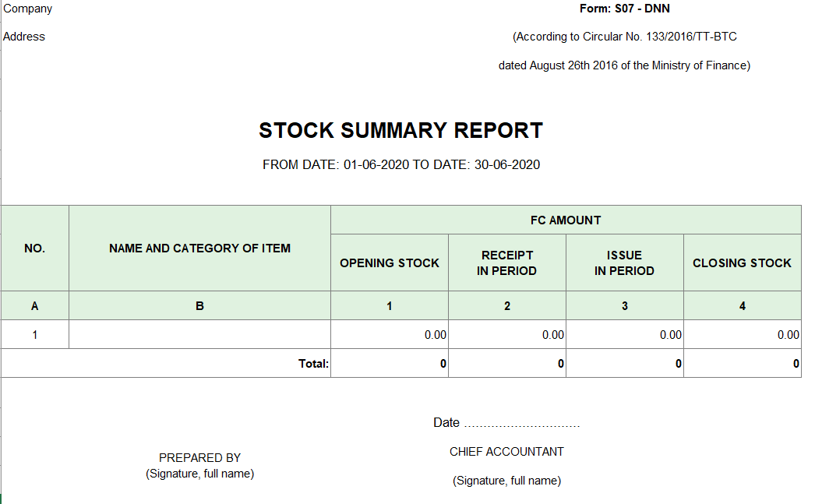Image resolution: width=815 pixels, height=504 pixels.
Task: Click the FROM DATE range line
Action: tap(400, 164)
